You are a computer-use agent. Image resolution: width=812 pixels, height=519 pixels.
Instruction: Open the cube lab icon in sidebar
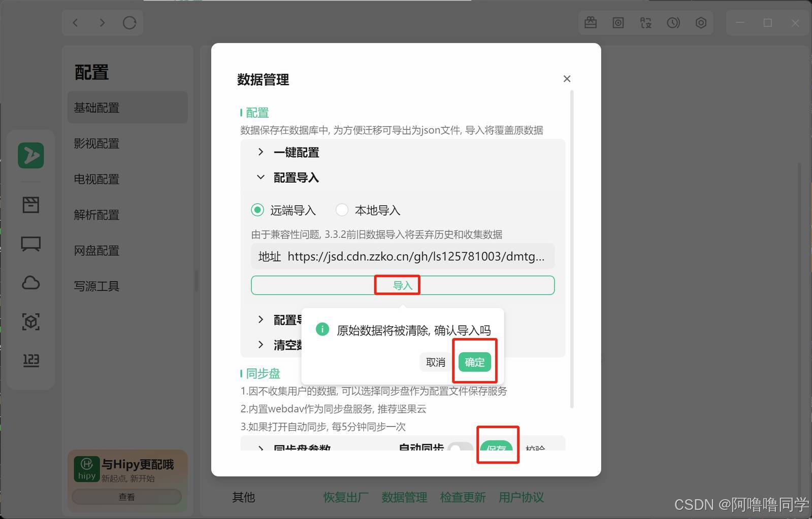tap(31, 322)
